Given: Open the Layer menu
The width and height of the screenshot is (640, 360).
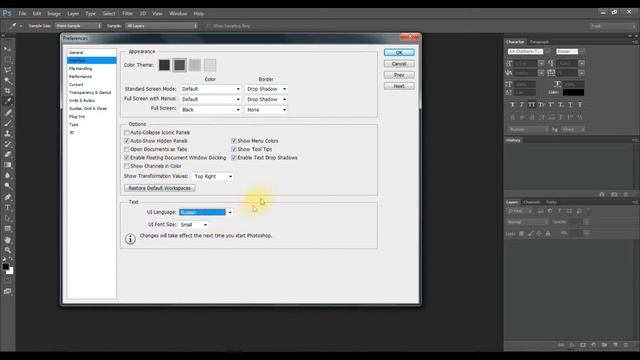Looking at the screenshot, I should [73, 13].
